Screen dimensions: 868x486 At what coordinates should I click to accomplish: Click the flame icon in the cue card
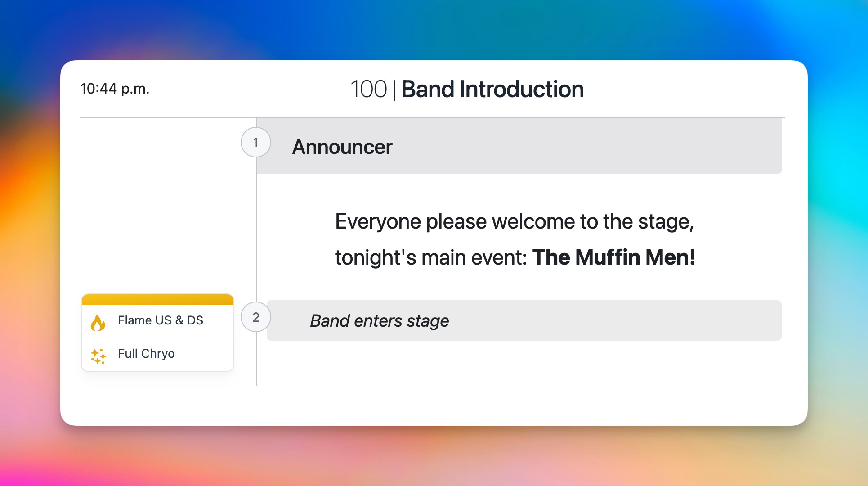pos(98,322)
